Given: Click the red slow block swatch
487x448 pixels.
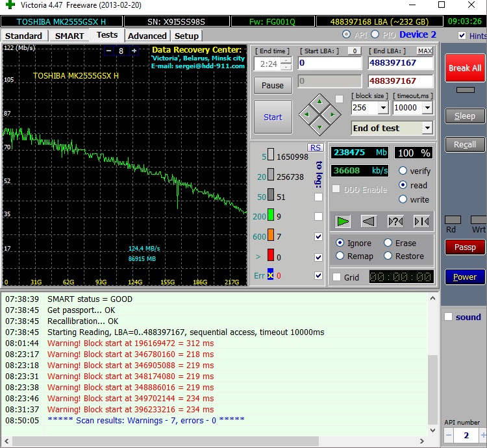Looking at the screenshot, I should pos(271,255).
